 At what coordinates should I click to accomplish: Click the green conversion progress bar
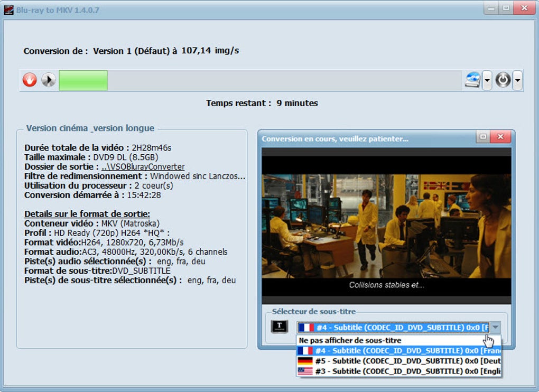pos(83,80)
